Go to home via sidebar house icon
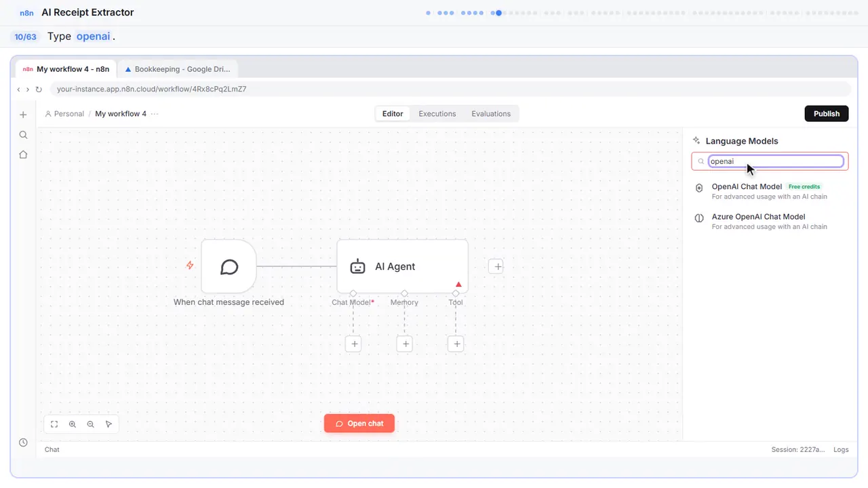Image resolution: width=868 pixels, height=488 pixels. (x=23, y=155)
